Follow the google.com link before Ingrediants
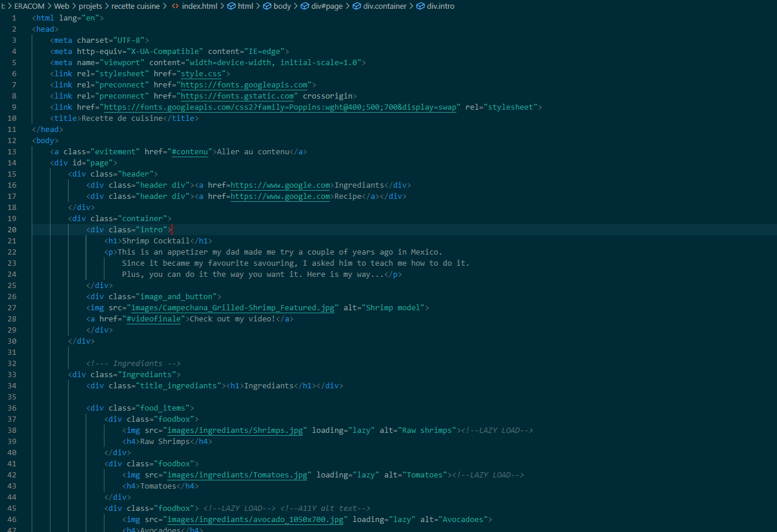Screen dimensions: 777x532 tap(281, 185)
